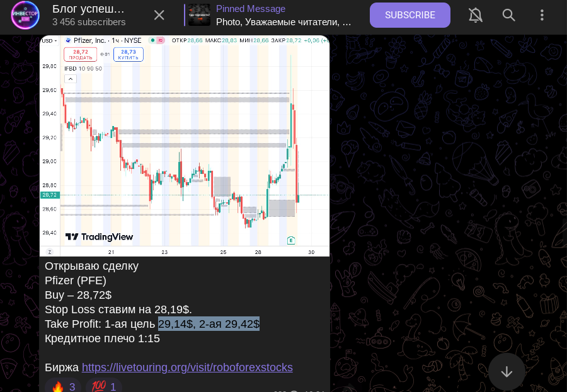Click the channel title in the header
This screenshot has width=567, height=392.
(x=88, y=9)
